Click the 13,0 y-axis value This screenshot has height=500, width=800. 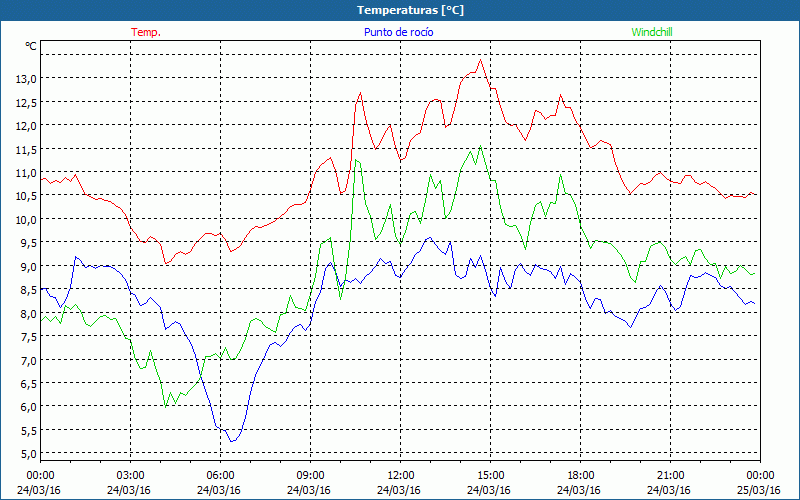(x=28, y=79)
